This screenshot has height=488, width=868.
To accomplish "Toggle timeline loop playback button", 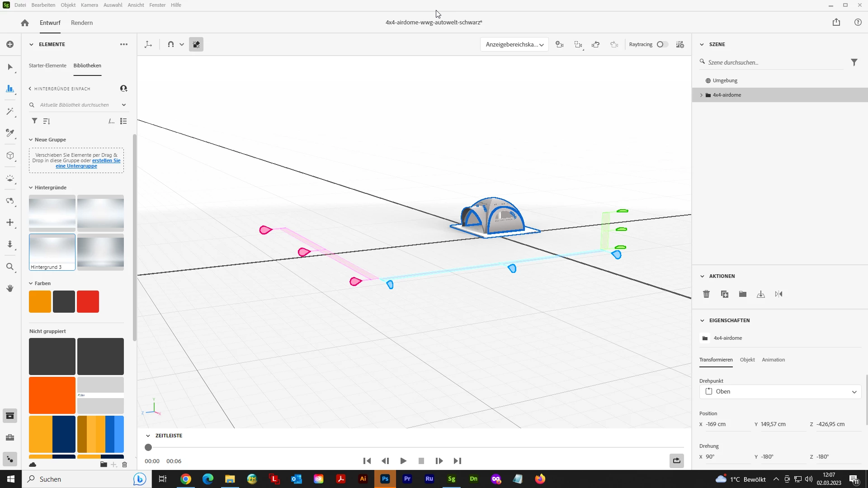I will (x=676, y=460).
